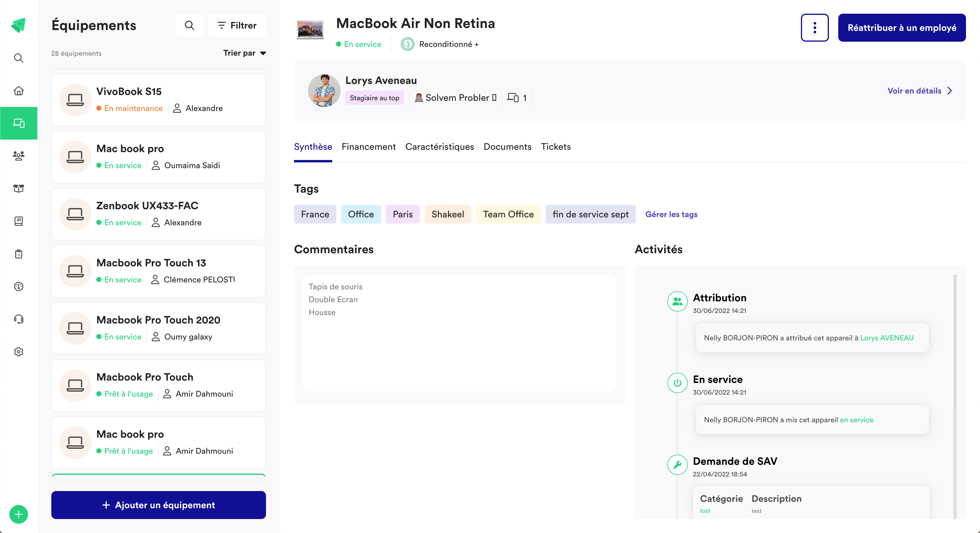Click the France tag chip
Image resolution: width=980 pixels, height=533 pixels.
[315, 214]
